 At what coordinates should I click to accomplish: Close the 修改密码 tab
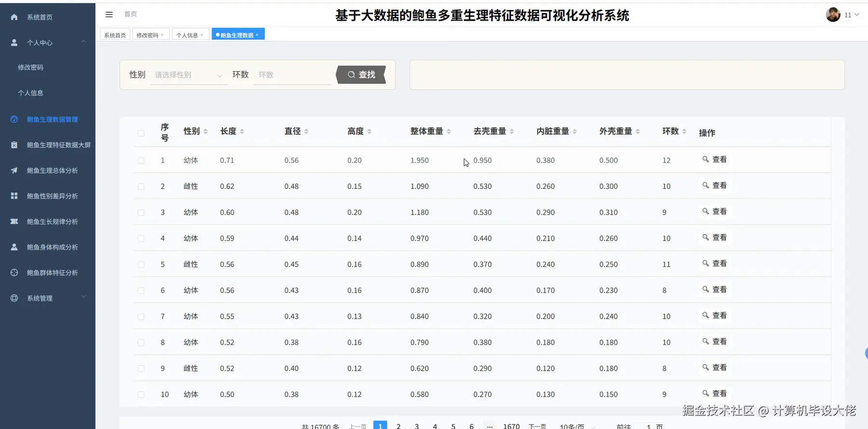162,35
